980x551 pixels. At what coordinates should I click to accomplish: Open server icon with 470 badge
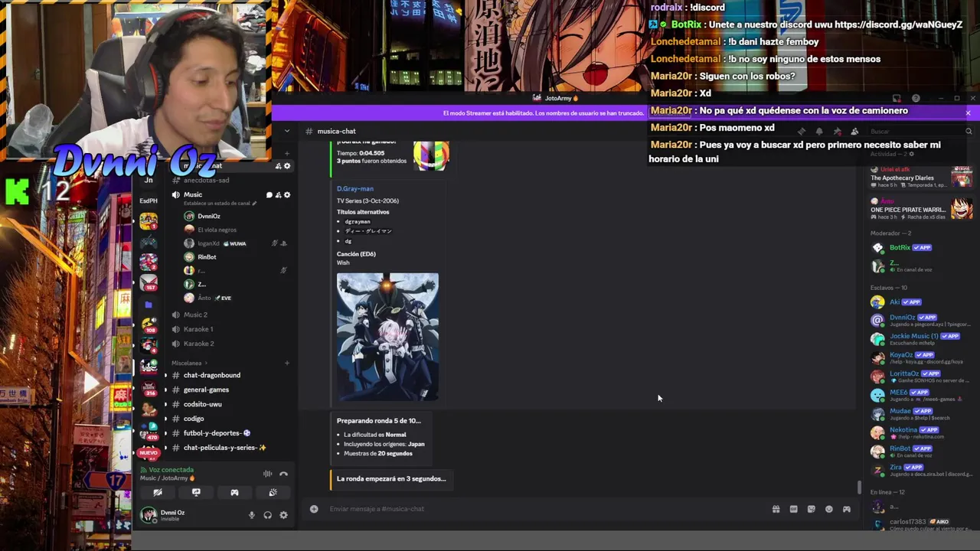point(149,430)
